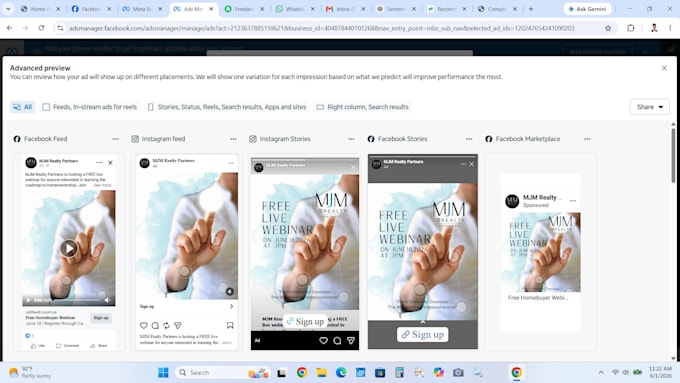Switch to the Meta Business browser tab
The image size is (680, 383).
click(x=142, y=9)
